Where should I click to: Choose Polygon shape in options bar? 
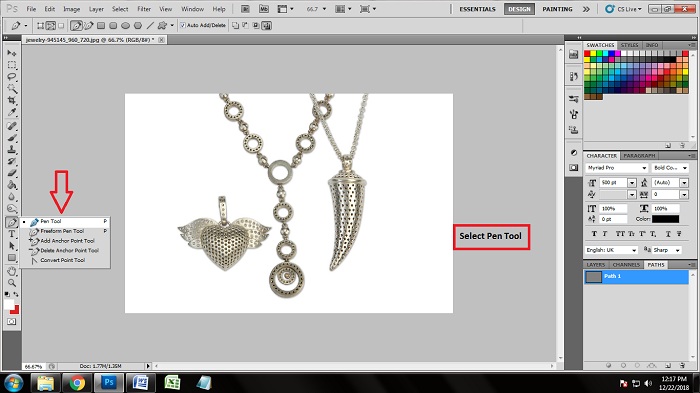click(x=138, y=26)
